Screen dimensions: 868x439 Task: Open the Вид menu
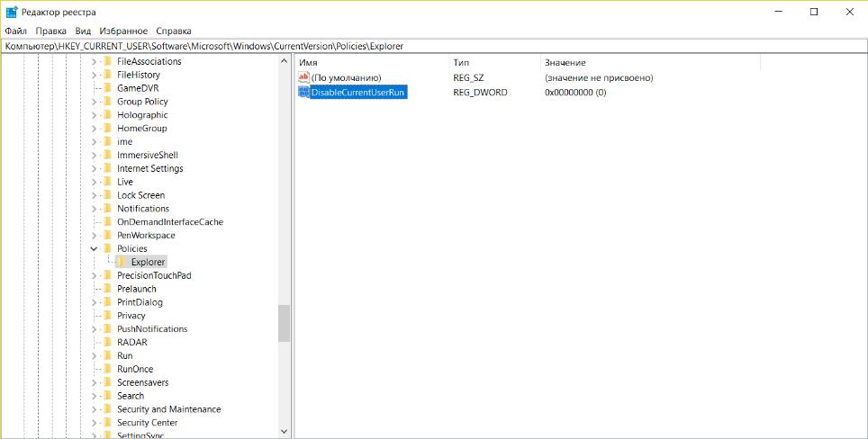(83, 31)
